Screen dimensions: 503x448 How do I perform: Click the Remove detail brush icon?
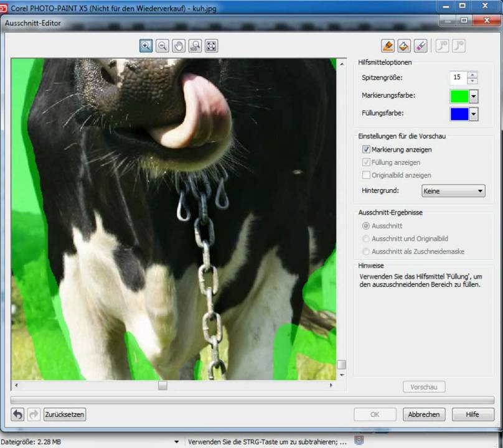click(x=459, y=46)
